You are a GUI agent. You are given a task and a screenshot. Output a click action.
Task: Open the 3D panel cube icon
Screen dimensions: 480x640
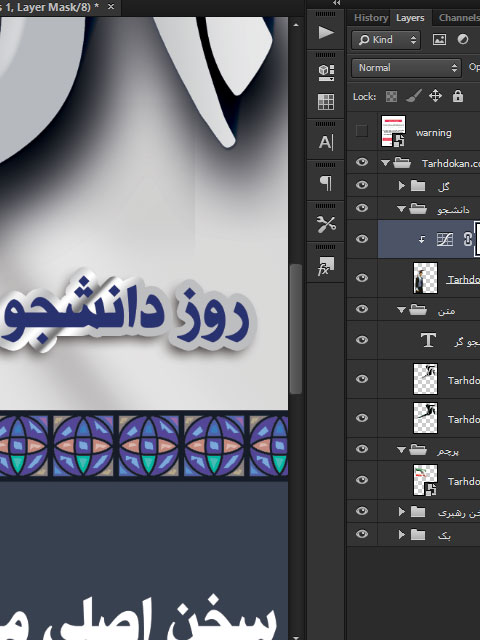(326, 72)
